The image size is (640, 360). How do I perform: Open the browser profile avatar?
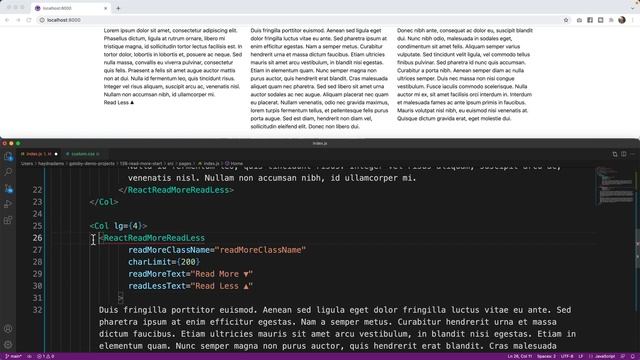(622, 20)
